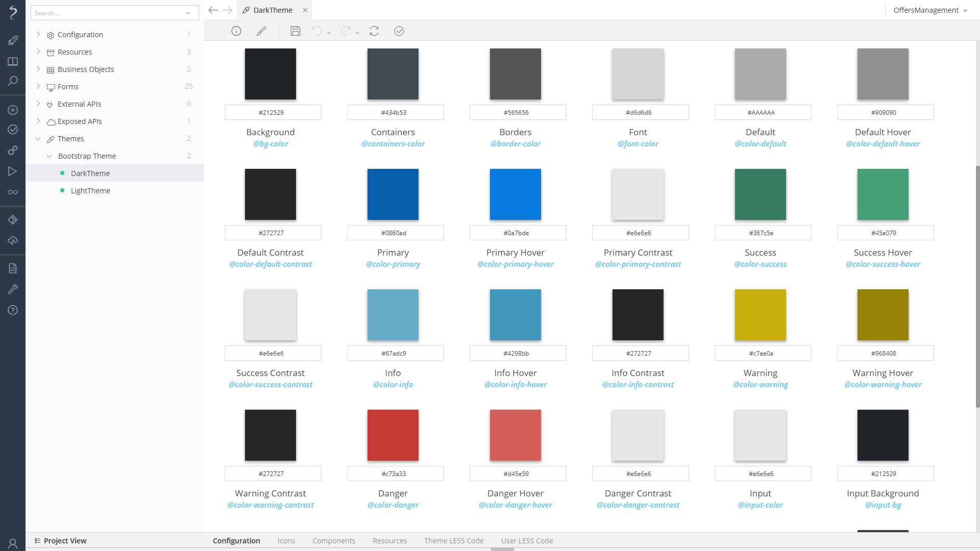Screen dimensions: 980x551
Task: Click the Save icon in toolbar
Action: pos(295,31)
